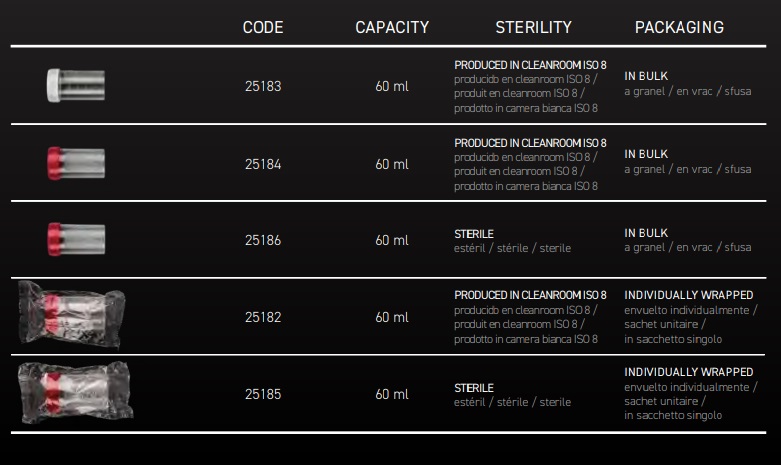
Task: Select product code 25185
Action: (x=263, y=394)
